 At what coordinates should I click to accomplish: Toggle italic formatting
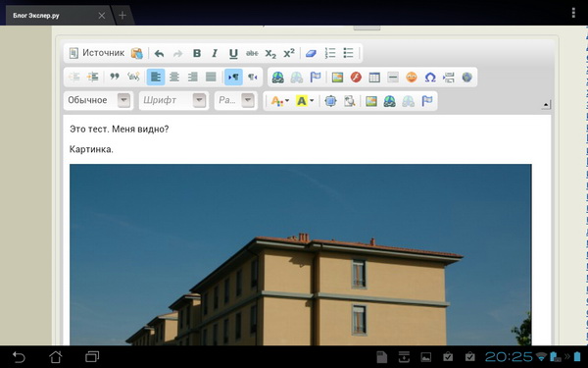tap(215, 53)
